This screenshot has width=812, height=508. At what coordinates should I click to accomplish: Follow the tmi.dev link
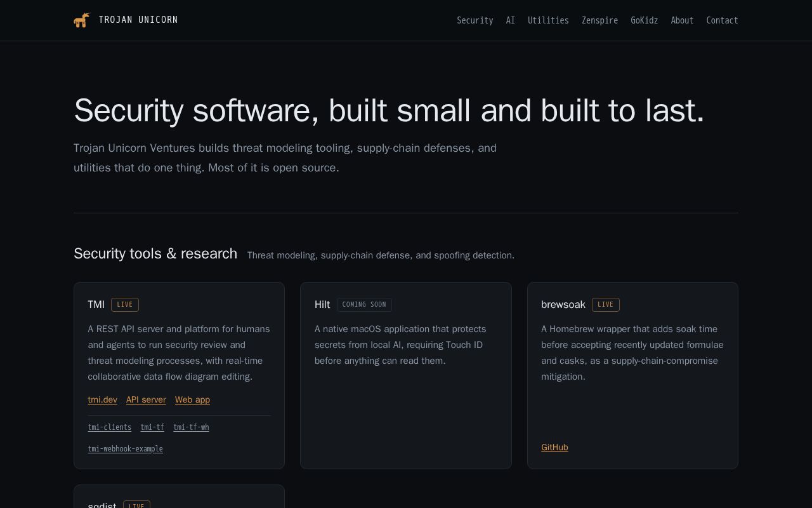[x=103, y=399]
